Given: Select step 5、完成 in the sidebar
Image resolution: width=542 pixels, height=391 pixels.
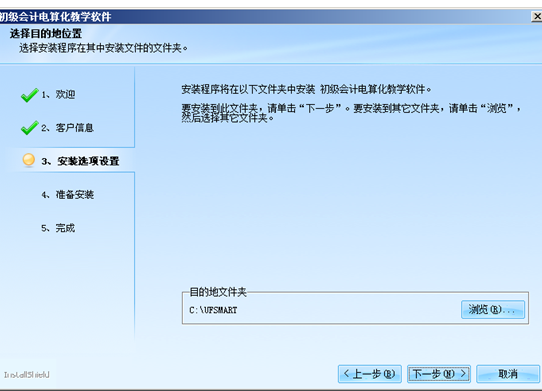Looking at the screenshot, I should point(58,228).
